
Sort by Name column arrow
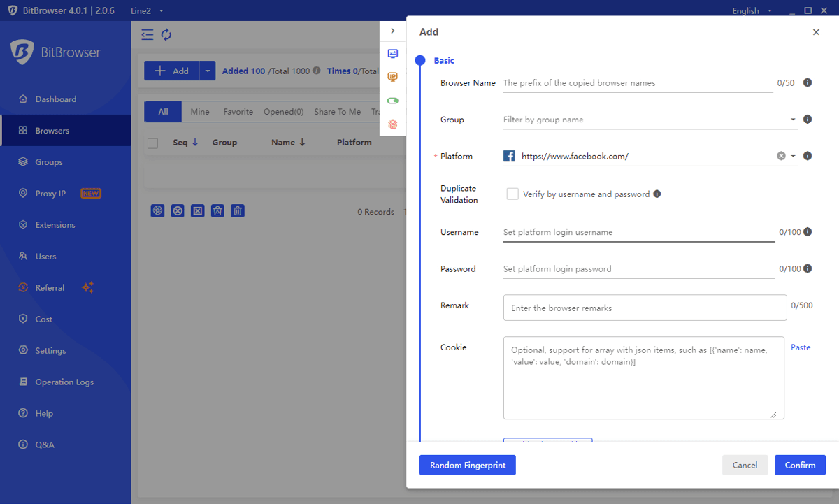(302, 142)
